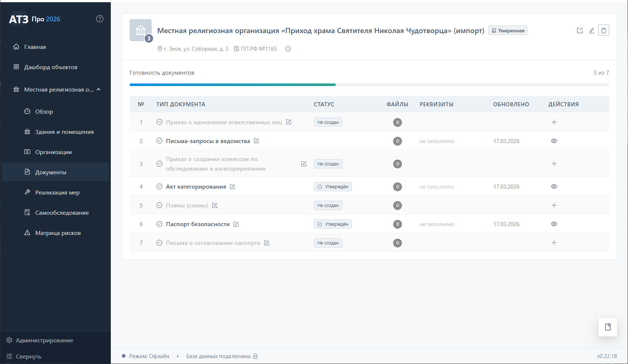Edit Письма-запросы в ведомства title icon
Image resolution: width=628 pixels, height=364 pixels.
[257, 141]
